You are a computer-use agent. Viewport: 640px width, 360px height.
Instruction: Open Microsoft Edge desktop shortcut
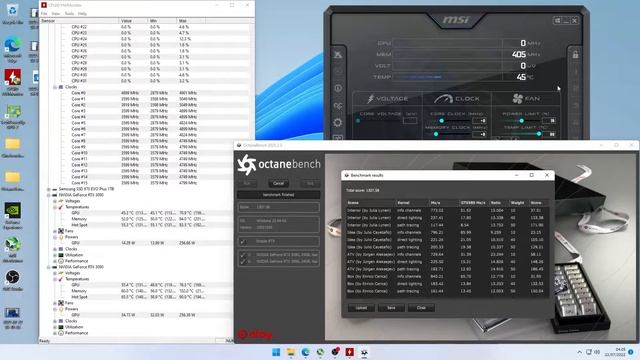tap(13, 49)
